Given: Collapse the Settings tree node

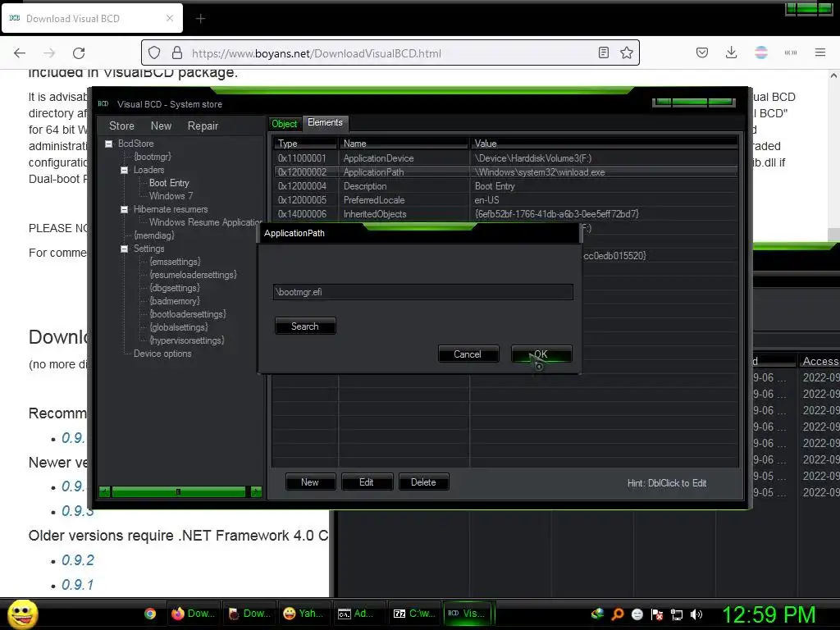Looking at the screenshot, I should [125, 249].
